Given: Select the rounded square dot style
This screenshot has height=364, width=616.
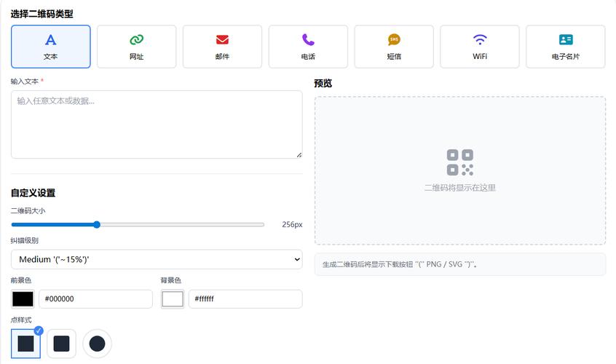Looking at the screenshot, I should (x=61, y=344).
